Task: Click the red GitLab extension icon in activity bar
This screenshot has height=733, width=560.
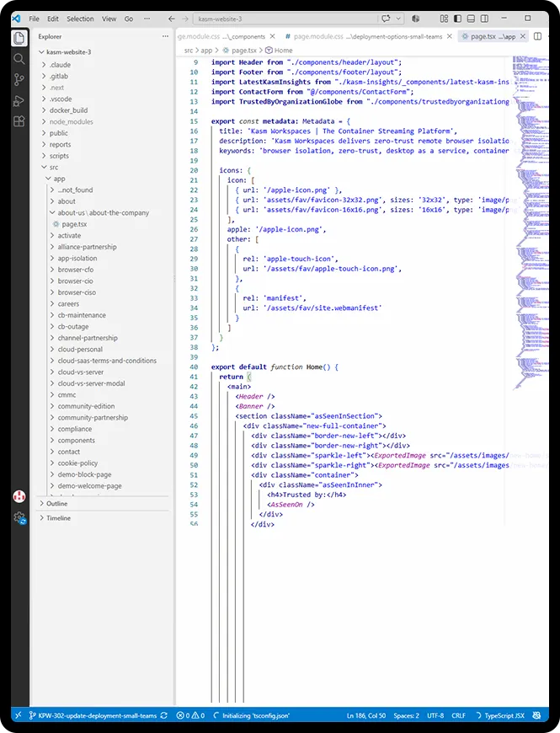Action: (x=19, y=496)
